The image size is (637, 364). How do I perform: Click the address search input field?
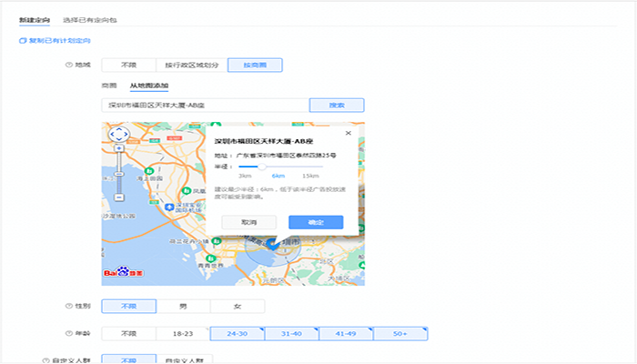pyautogui.click(x=205, y=106)
